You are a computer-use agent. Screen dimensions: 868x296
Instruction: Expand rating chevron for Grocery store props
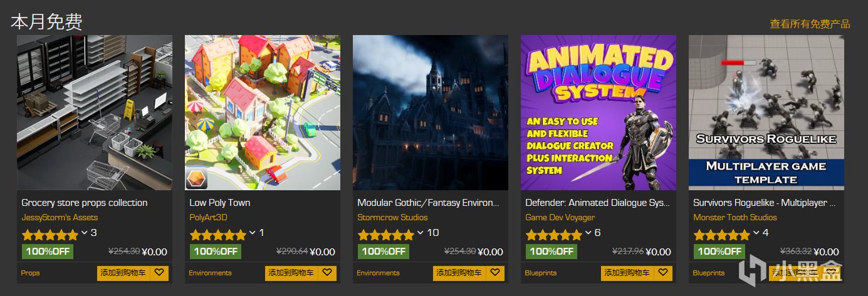coord(85,233)
